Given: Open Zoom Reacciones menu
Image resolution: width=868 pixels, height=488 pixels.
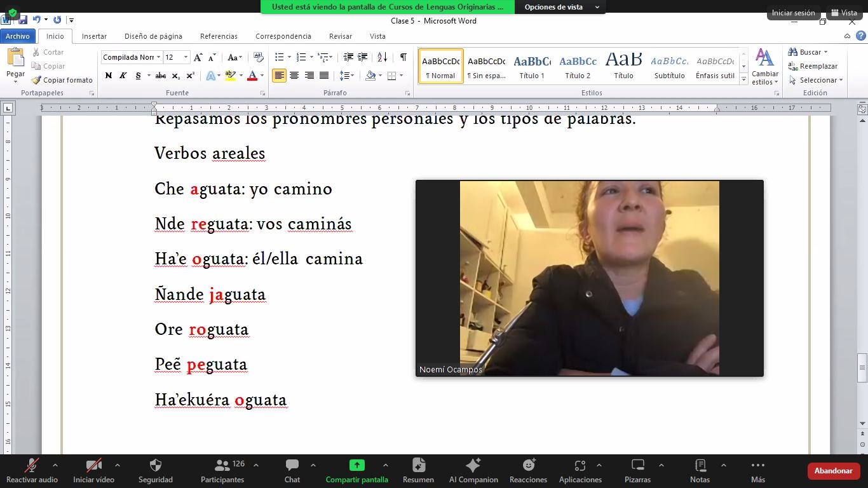Looking at the screenshot, I should (x=528, y=470).
